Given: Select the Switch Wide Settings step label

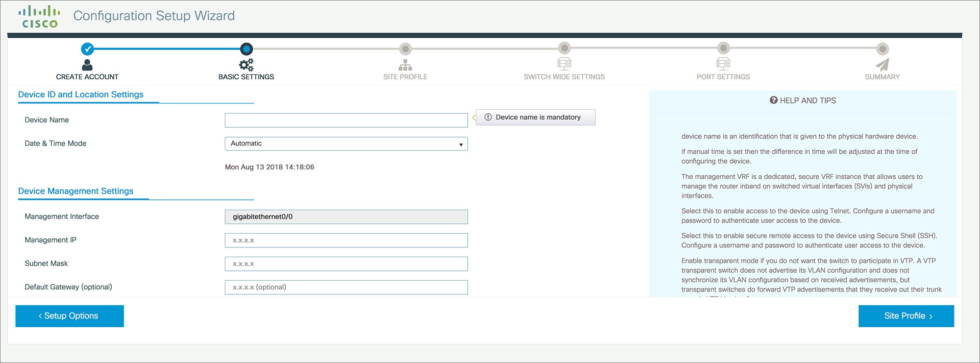Looking at the screenshot, I should click(564, 77).
